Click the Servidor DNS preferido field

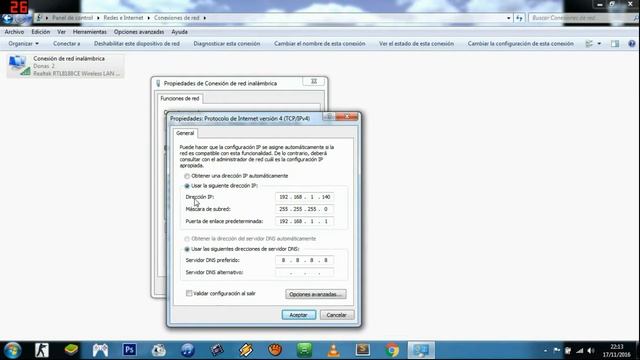(x=304, y=260)
